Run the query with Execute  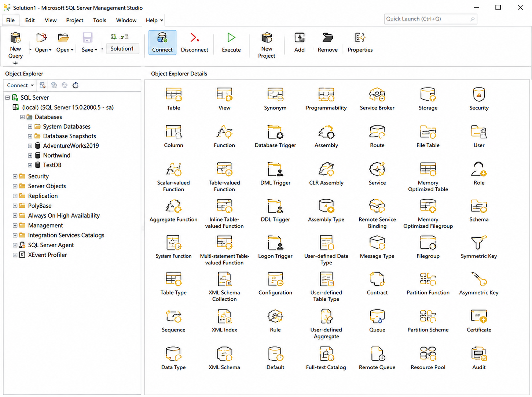click(x=231, y=42)
